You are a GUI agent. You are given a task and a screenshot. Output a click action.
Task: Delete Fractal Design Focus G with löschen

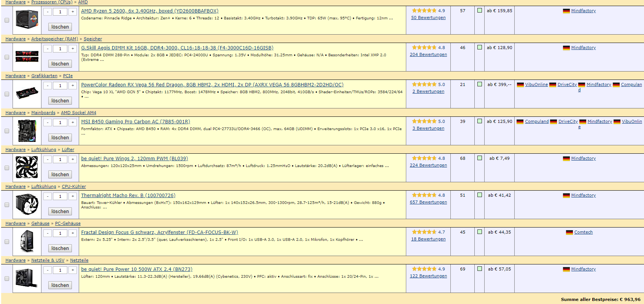click(x=60, y=248)
